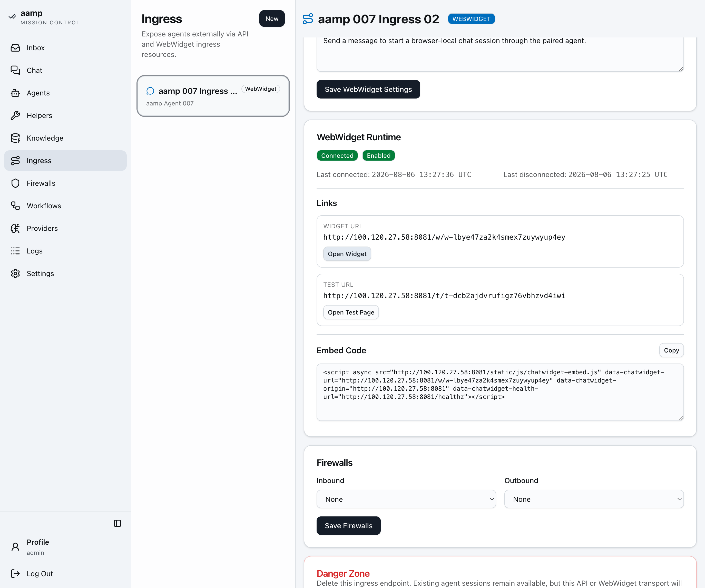Open the Knowledge section
The width and height of the screenshot is (705, 588).
point(65,138)
